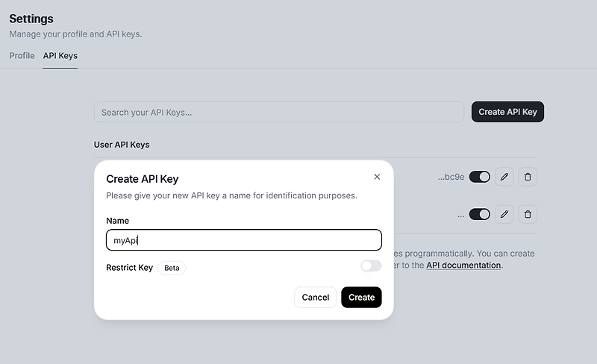
Task: Enable the Restrict Key switch
Action: (x=371, y=266)
